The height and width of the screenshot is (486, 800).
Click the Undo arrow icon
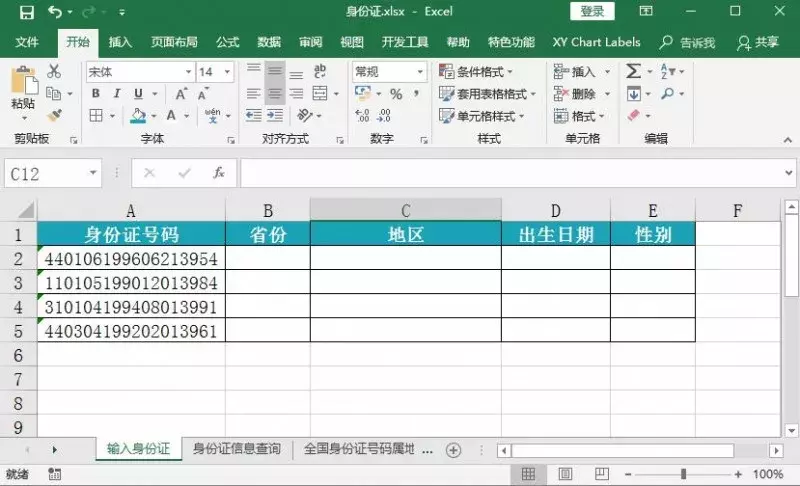click(x=55, y=11)
